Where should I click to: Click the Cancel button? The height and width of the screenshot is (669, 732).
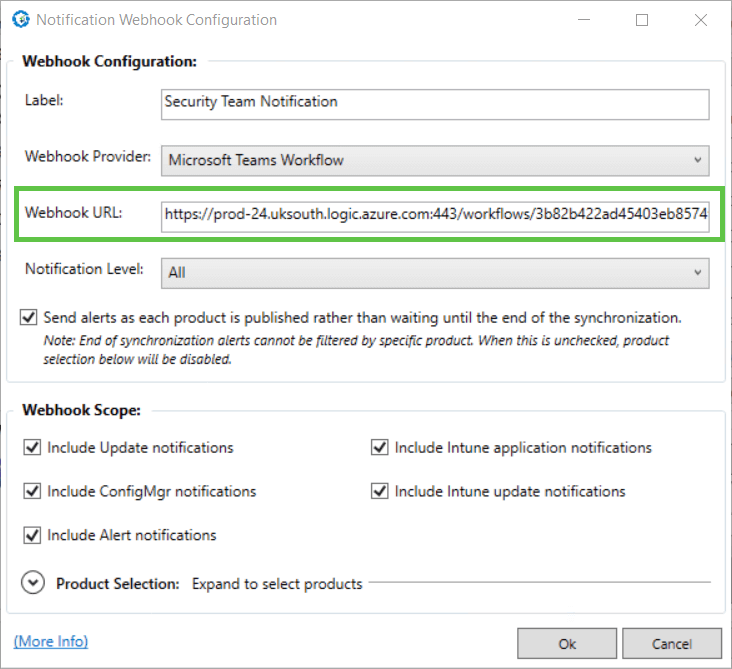pyautogui.click(x=672, y=643)
